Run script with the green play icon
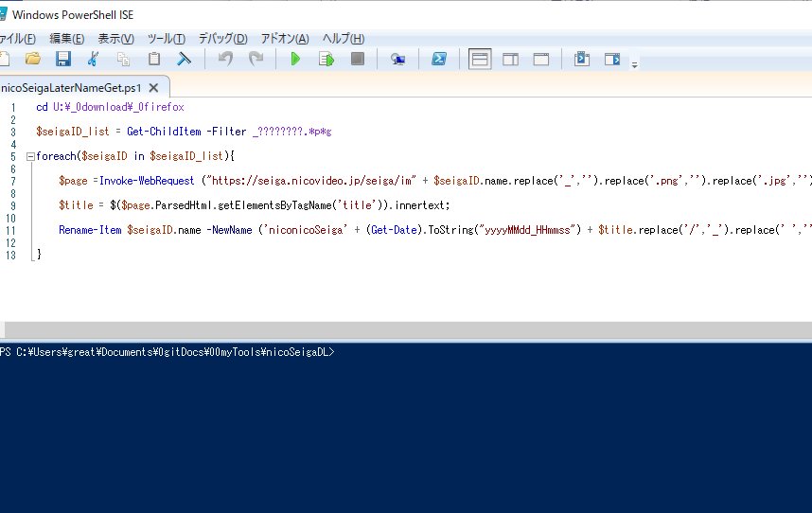This screenshot has height=513, width=812. click(295, 59)
